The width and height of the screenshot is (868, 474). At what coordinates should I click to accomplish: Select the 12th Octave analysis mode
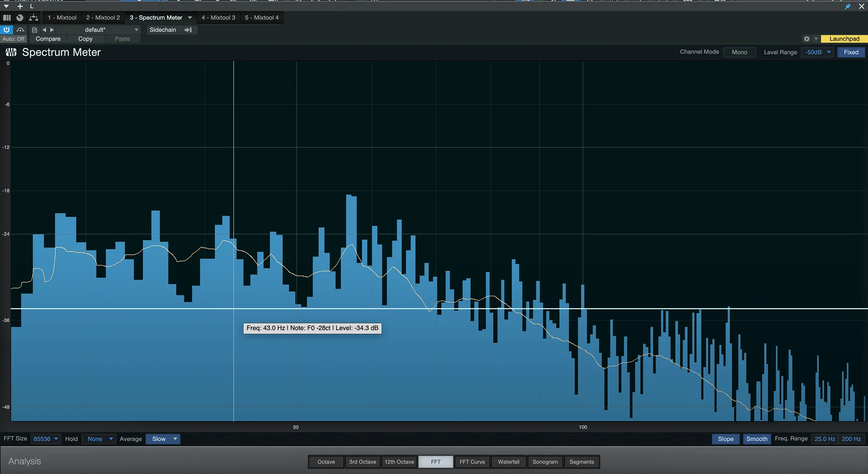point(399,462)
